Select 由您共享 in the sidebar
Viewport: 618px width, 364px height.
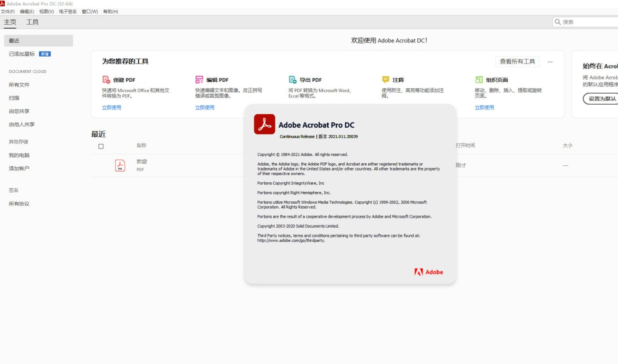click(x=19, y=111)
